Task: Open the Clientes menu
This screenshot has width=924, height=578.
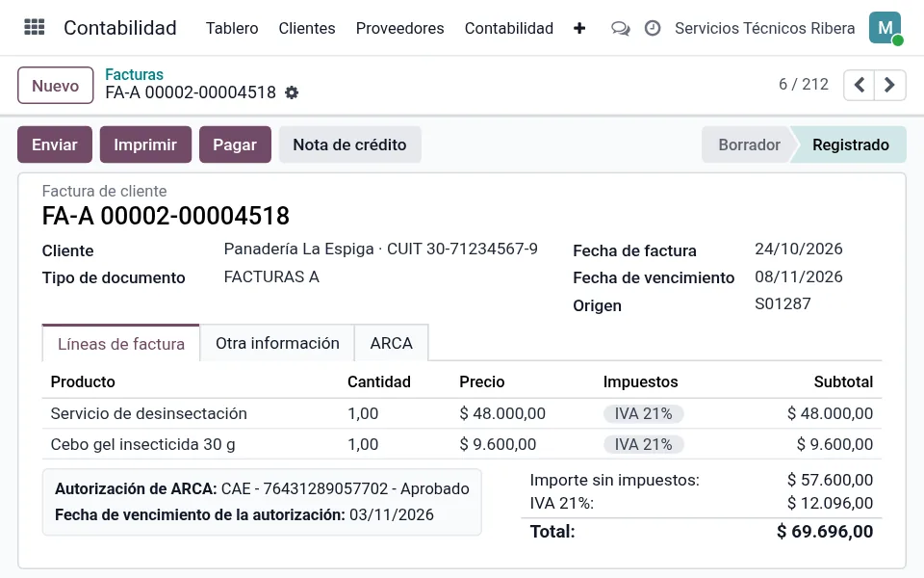Action: pyautogui.click(x=307, y=28)
